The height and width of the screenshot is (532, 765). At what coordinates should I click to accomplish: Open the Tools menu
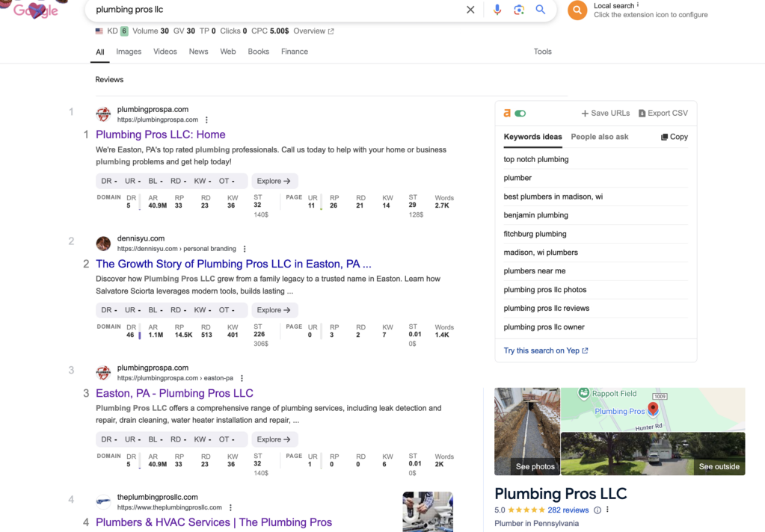coord(542,52)
